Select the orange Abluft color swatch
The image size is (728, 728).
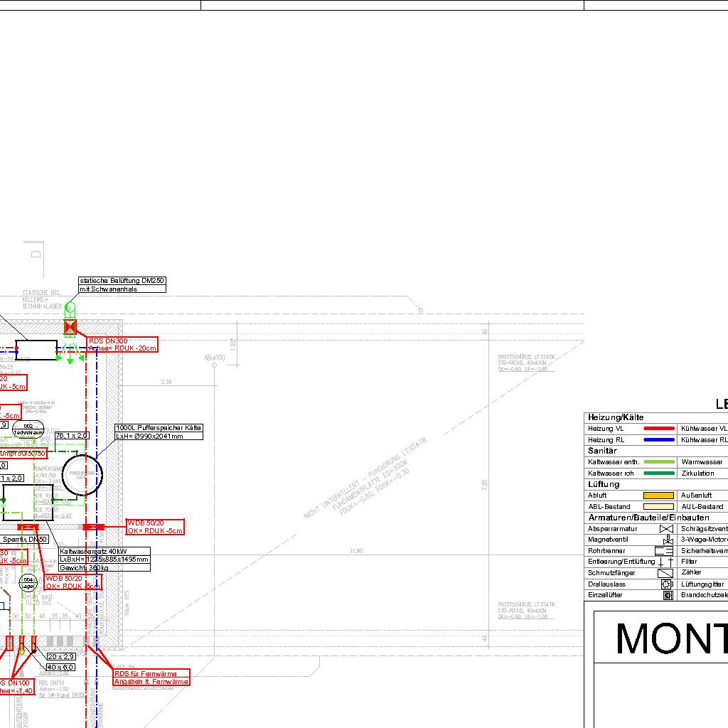click(x=658, y=496)
